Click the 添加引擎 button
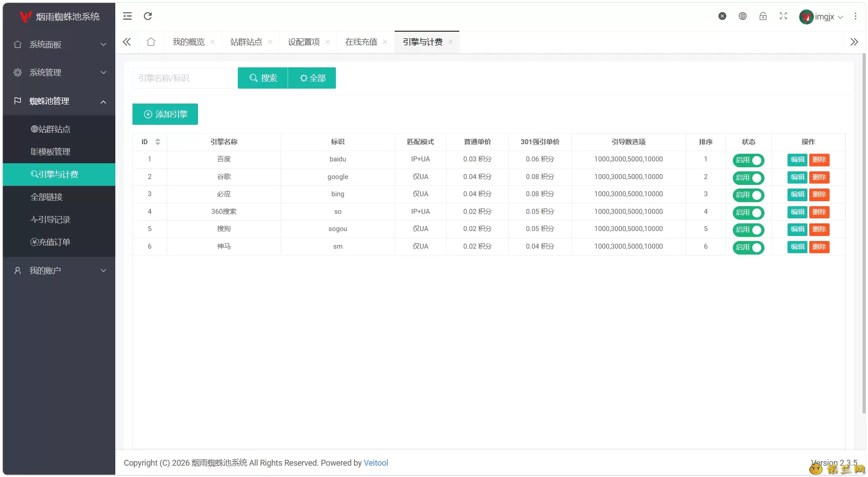The width and height of the screenshot is (868, 477). click(165, 114)
